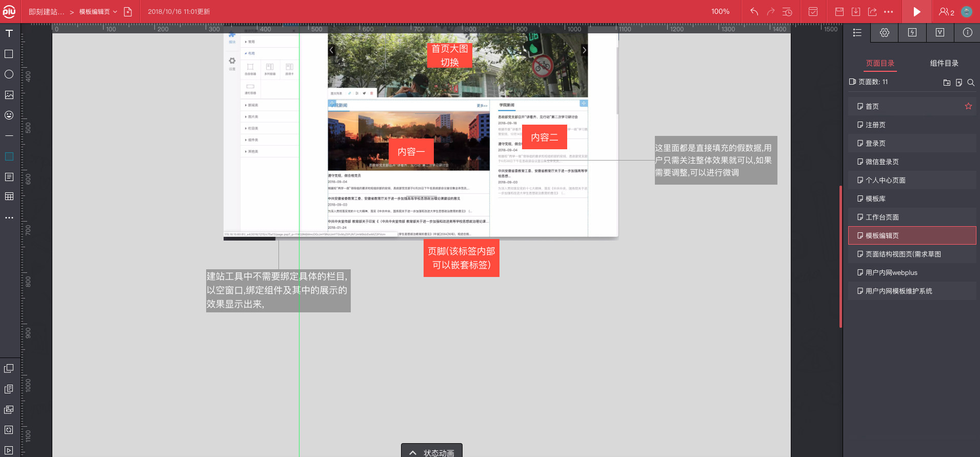The image size is (980, 457).
Task: Click the new folder icon in page list
Action: click(x=947, y=82)
